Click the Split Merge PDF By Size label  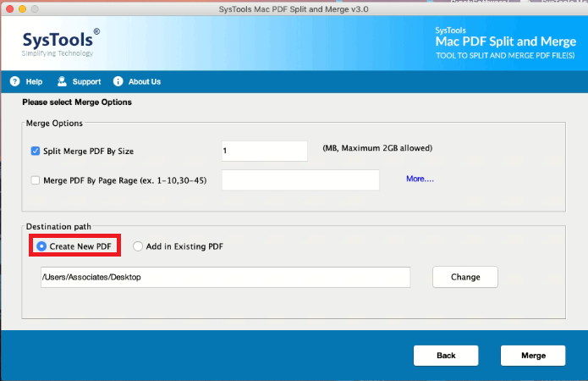tap(89, 151)
